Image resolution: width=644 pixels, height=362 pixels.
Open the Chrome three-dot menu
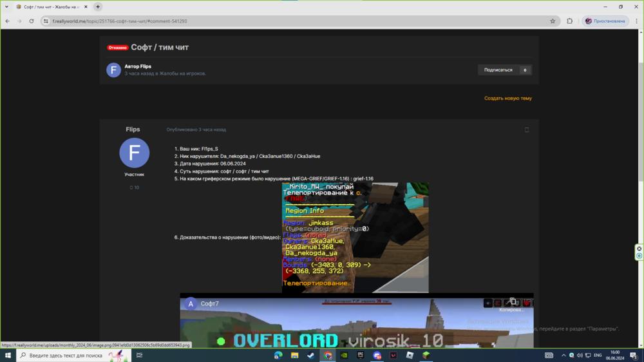coord(637,21)
